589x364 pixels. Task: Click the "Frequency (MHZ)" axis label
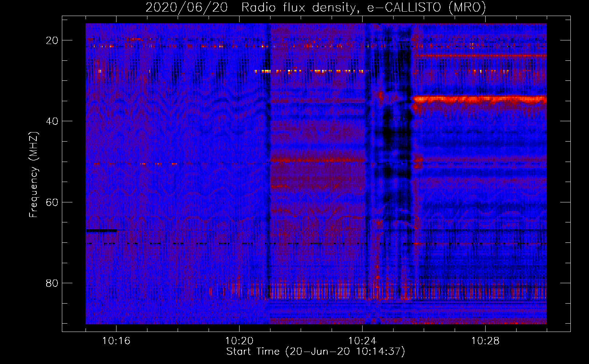click(x=33, y=175)
